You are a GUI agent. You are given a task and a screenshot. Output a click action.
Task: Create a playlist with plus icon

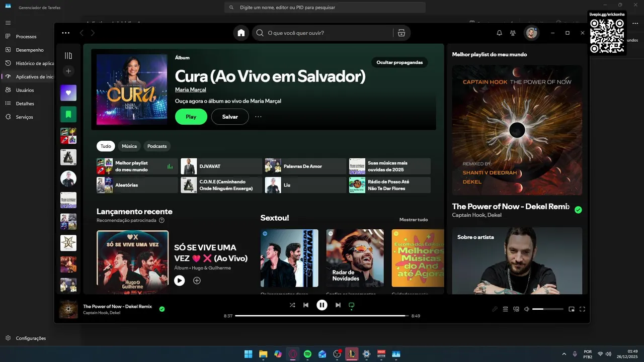pyautogui.click(x=68, y=71)
